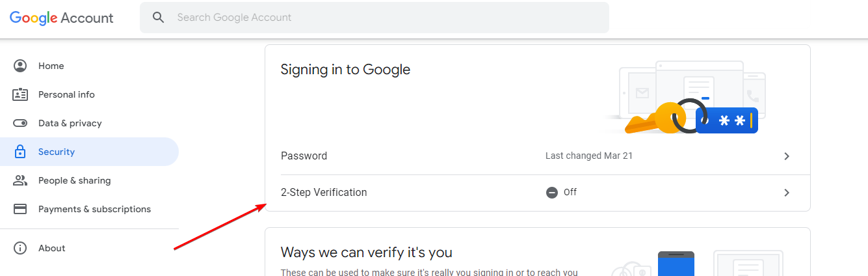The width and height of the screenshot is (868, 276).
Task: Open the Home menu item
Action: tap(51, 66)
